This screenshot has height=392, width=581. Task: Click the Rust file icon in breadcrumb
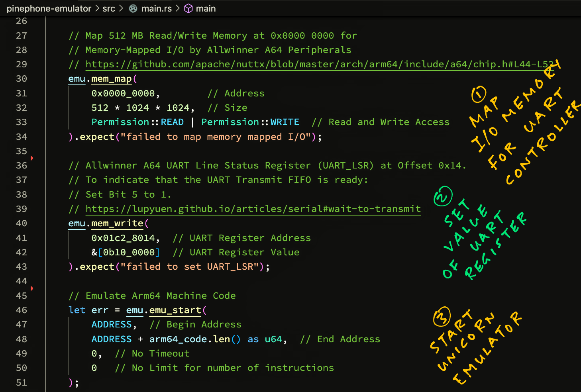(133, 8)
